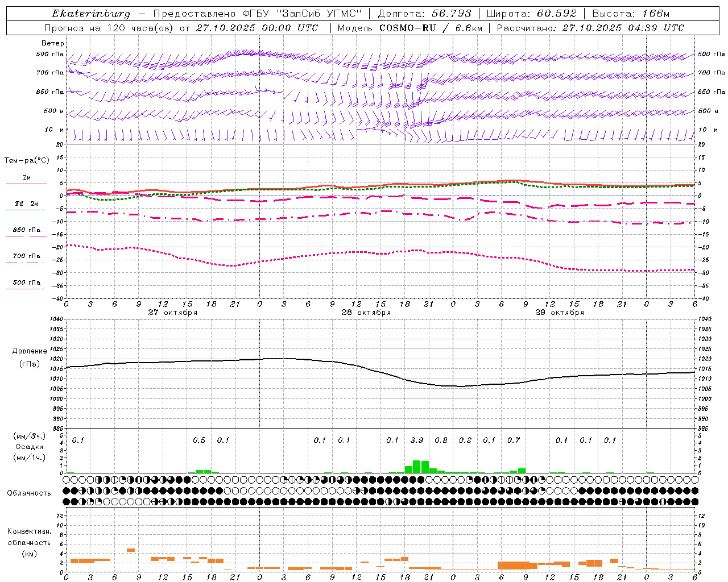Image resolution: width=728 pixels, height=582 pixels.
Task: Click the Тем-ра(°C) axis label
Action: pos(27,161)
